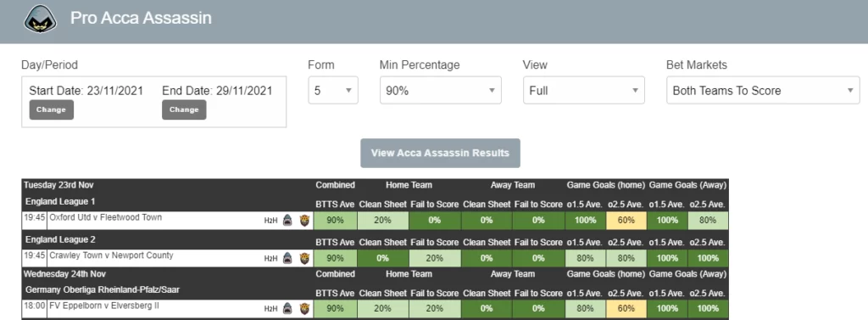This screenshot has height=320, width=868.
Task: Click shark icon in FV Eppelborn row
Action: tap(288, 308)
